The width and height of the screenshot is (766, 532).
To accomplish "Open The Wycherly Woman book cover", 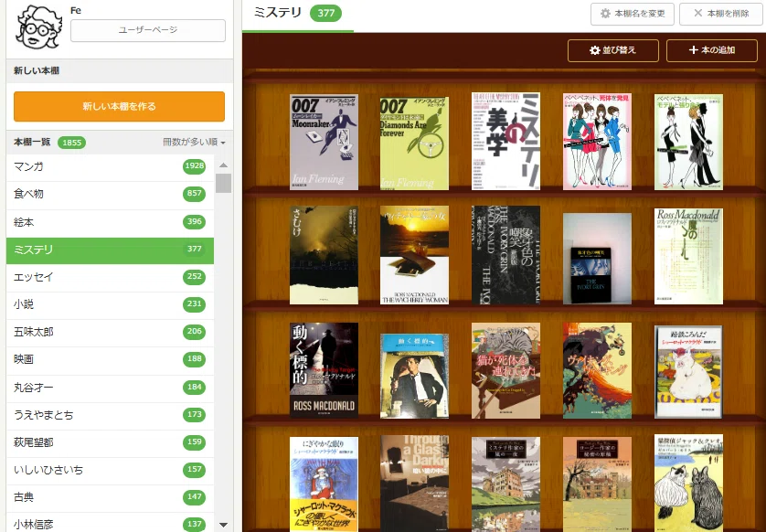I will click(414, 255).
